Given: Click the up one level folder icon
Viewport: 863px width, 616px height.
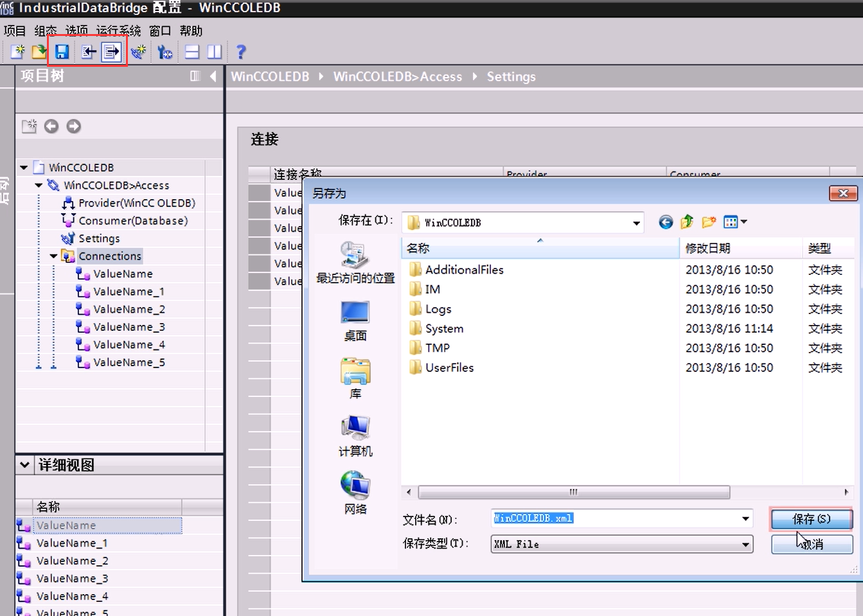Looking at the screenshot, I should (x=687, y=222).
